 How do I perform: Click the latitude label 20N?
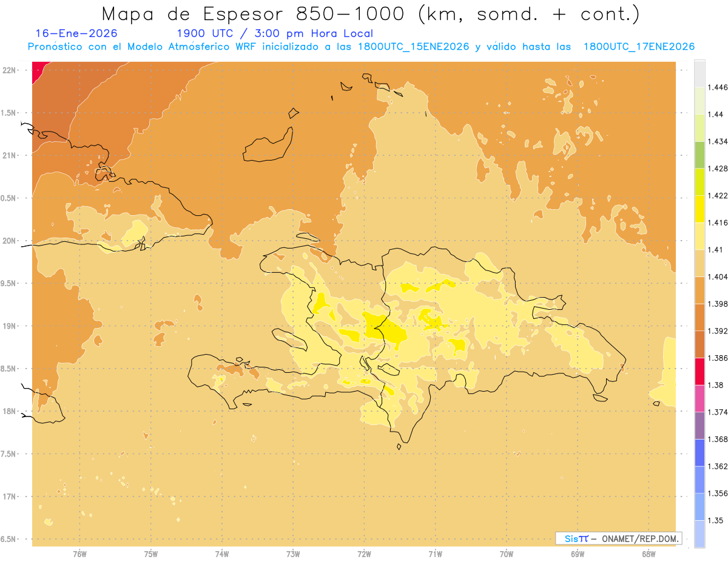(9, 241)
